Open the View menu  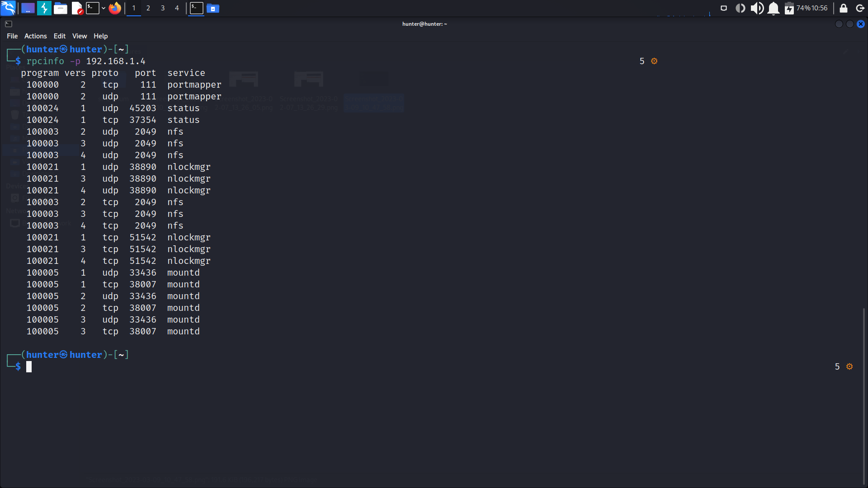pos(79,36)
